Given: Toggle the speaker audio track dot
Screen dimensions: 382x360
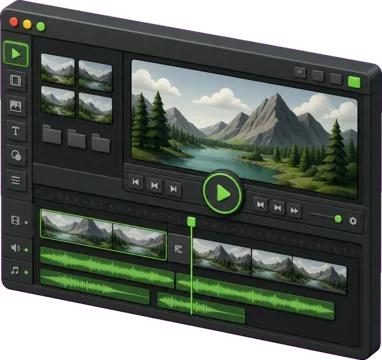Looking at the screenshot, I should tap(26, 250).
